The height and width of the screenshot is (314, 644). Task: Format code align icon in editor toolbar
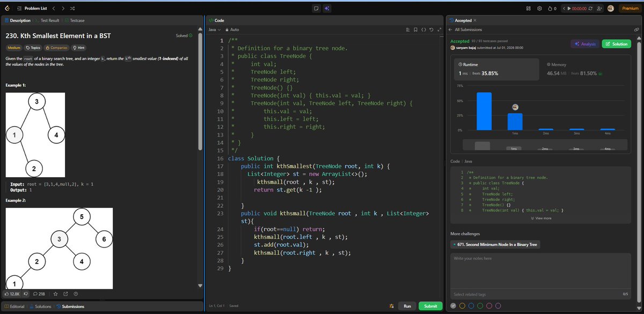click(x=408, y=29)
